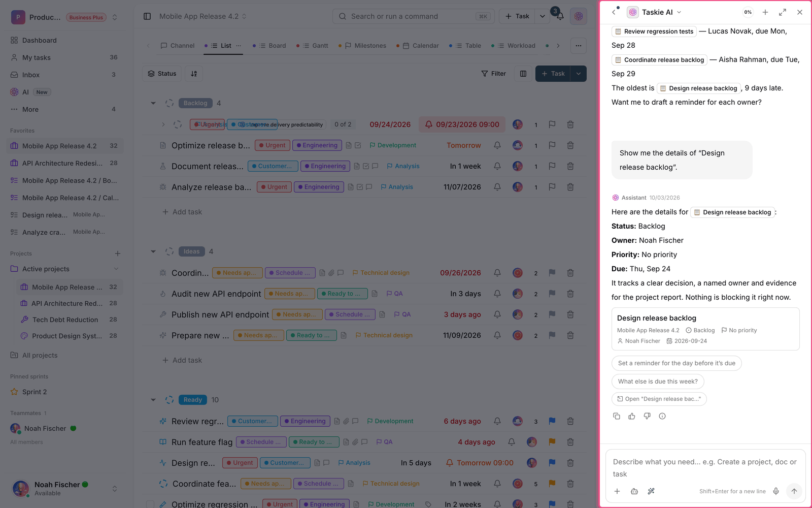The height and width of the screenshot is (508, 812).
Task: Collapse the Backlog group
Action: (153, 103)
